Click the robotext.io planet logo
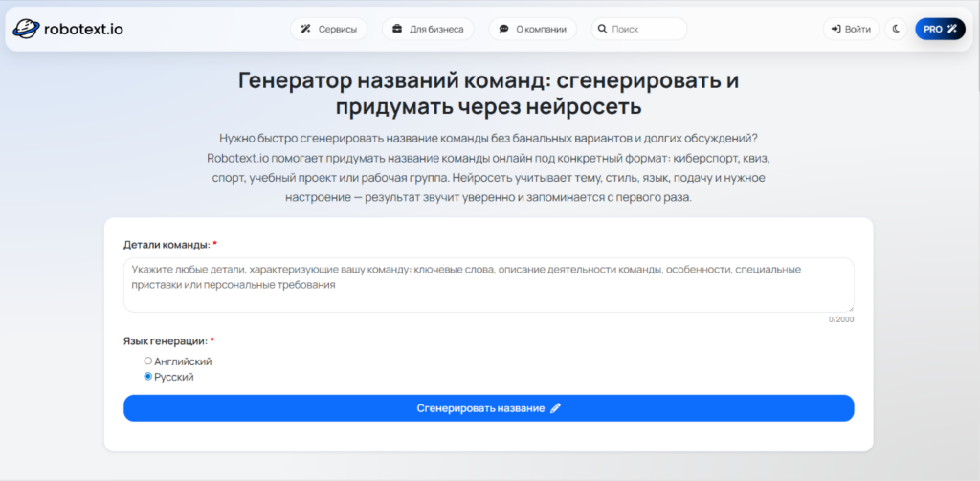Screen dimensions: 980x481 (x=26, y=29)
